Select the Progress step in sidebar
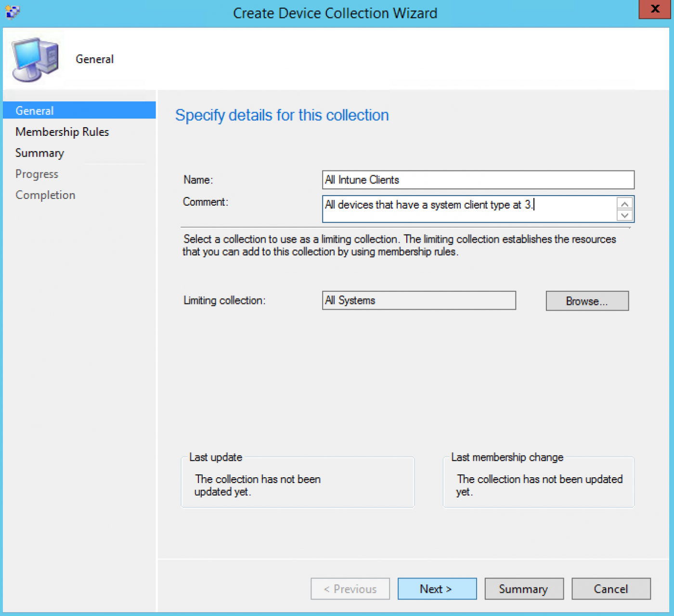The width and height of the screenshot is (674, 616). coord(37,174)
